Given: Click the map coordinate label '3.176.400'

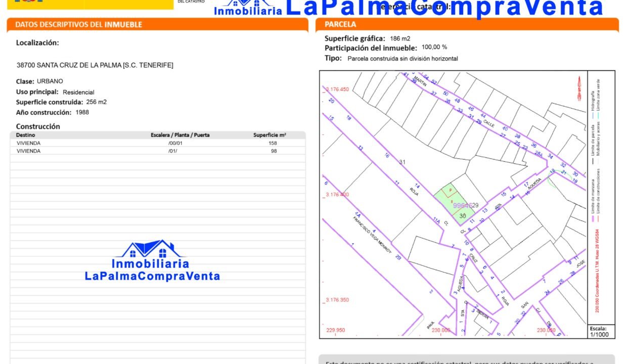Looking at the screenshot, I should click(x=338, y=195).
